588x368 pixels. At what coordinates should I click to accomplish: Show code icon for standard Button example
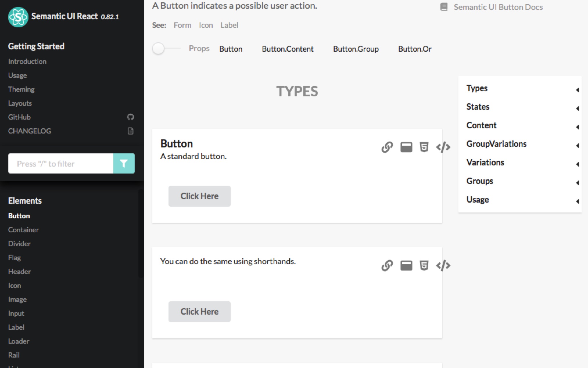point(443,147)
